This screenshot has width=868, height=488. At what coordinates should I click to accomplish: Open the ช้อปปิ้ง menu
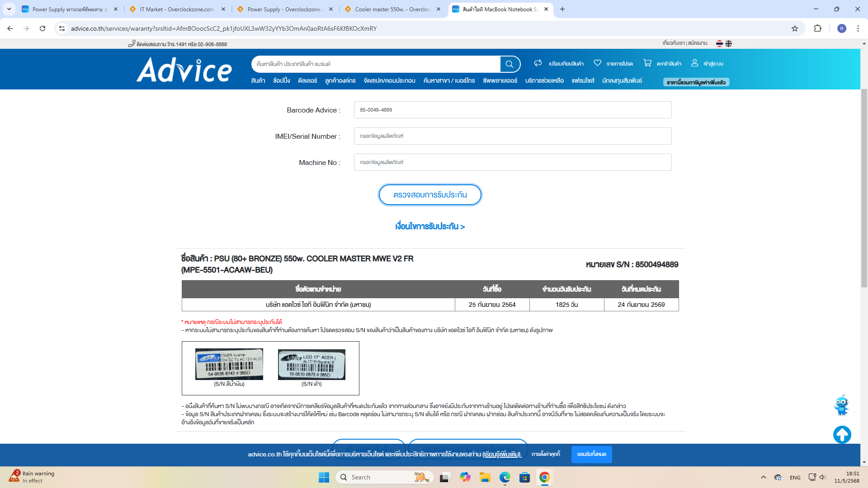282,80
